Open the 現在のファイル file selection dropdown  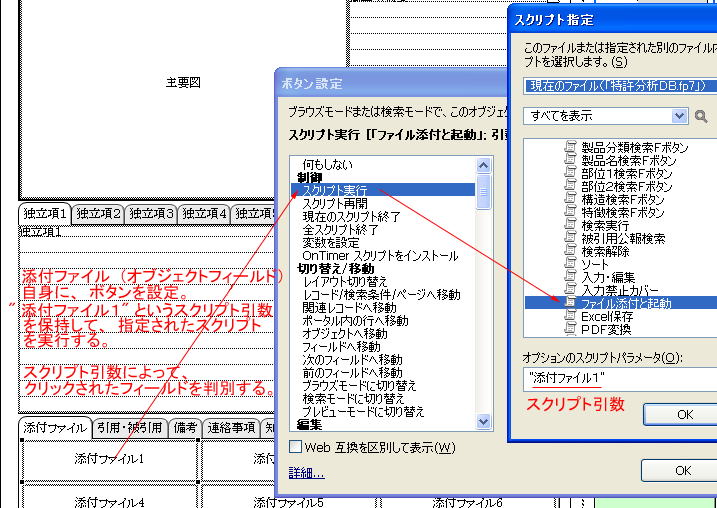click(620, 86)
